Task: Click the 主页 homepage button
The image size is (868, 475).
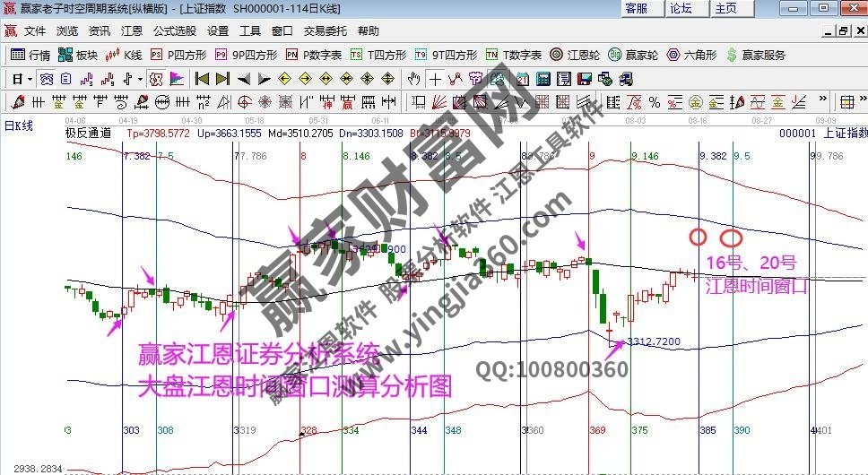Action: (725, 8)
